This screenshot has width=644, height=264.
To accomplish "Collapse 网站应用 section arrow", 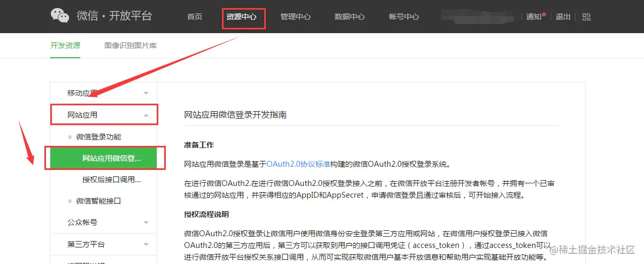I will click(146, 115).
